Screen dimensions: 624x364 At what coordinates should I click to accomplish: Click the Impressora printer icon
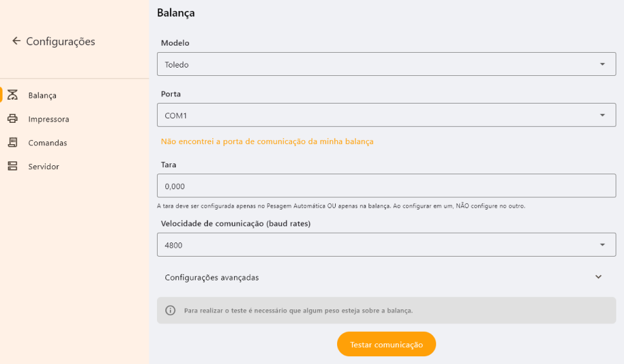[x=12, y=119]
